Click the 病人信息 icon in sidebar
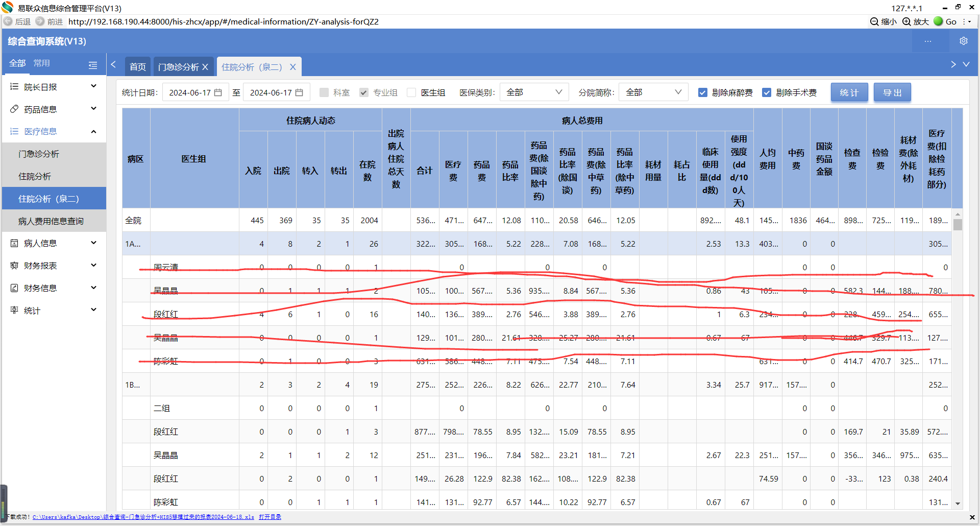Image resolution: width=980 pixels, height=526 pixels. (14, 243)
